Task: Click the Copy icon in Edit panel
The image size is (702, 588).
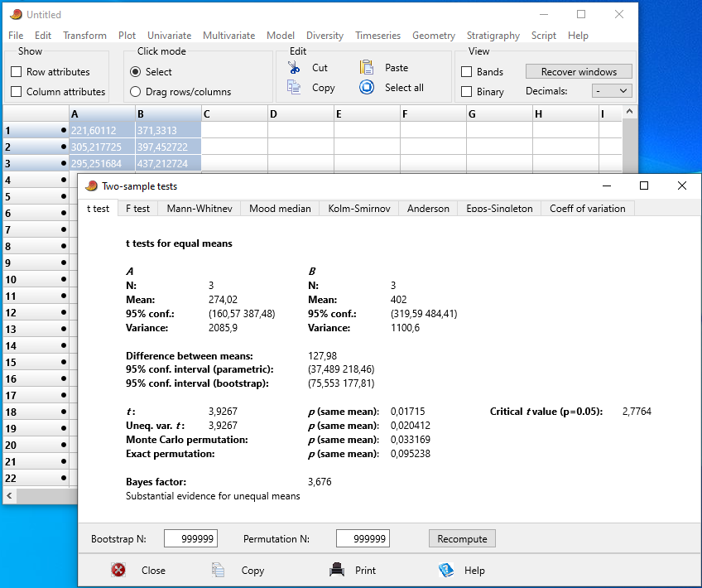Action: pyautogui.click(x=292, y=87)
